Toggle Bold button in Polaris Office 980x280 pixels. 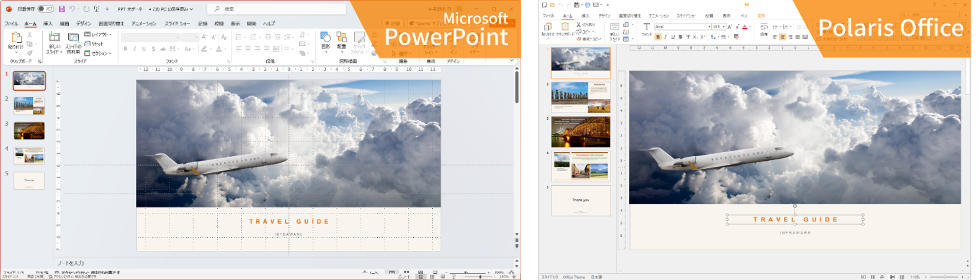658,37
